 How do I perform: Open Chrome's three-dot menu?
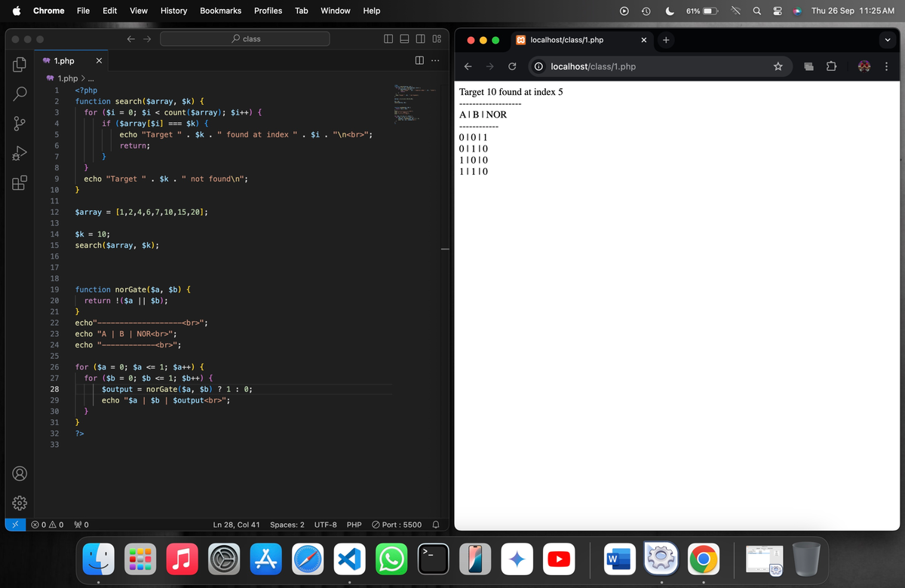tap(886, 66)
